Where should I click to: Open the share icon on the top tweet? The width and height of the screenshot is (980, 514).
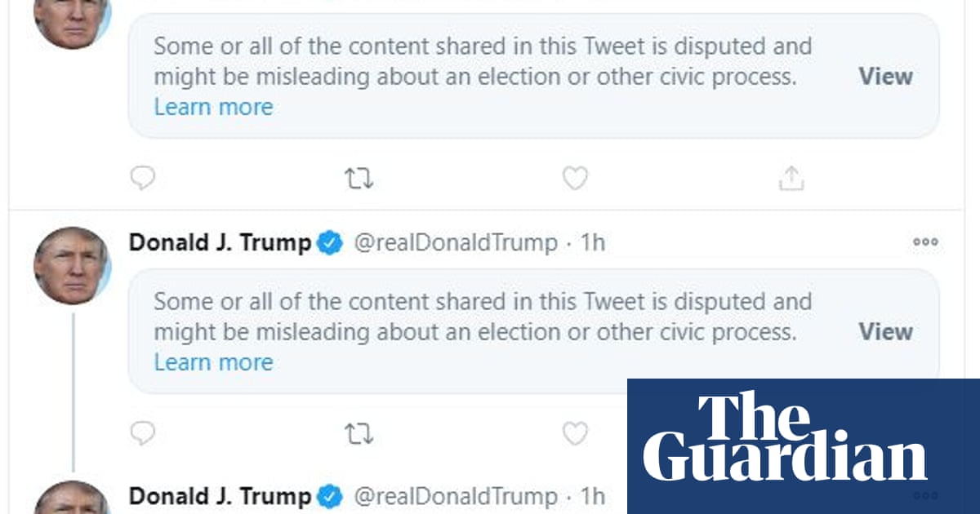click(791, 175)
